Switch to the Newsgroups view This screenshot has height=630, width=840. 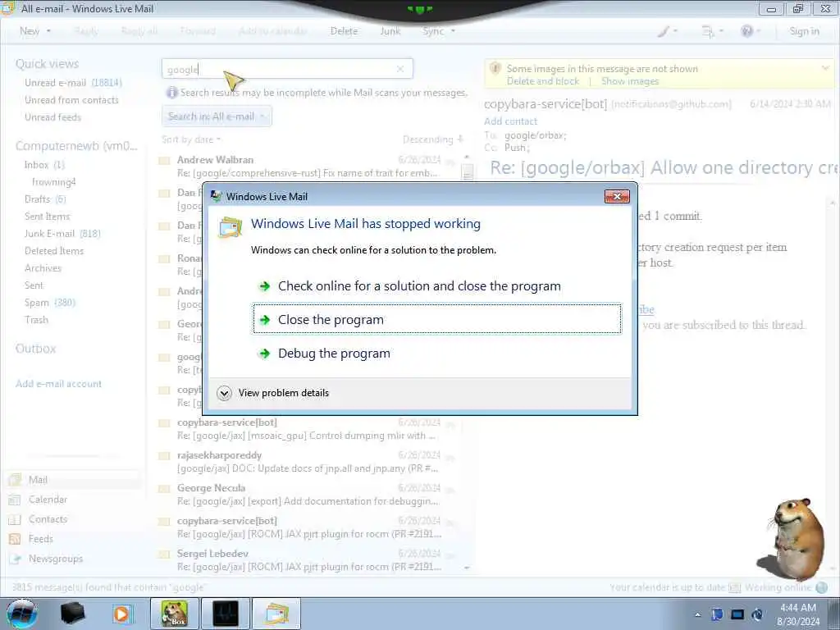click(x=56, y=559)
